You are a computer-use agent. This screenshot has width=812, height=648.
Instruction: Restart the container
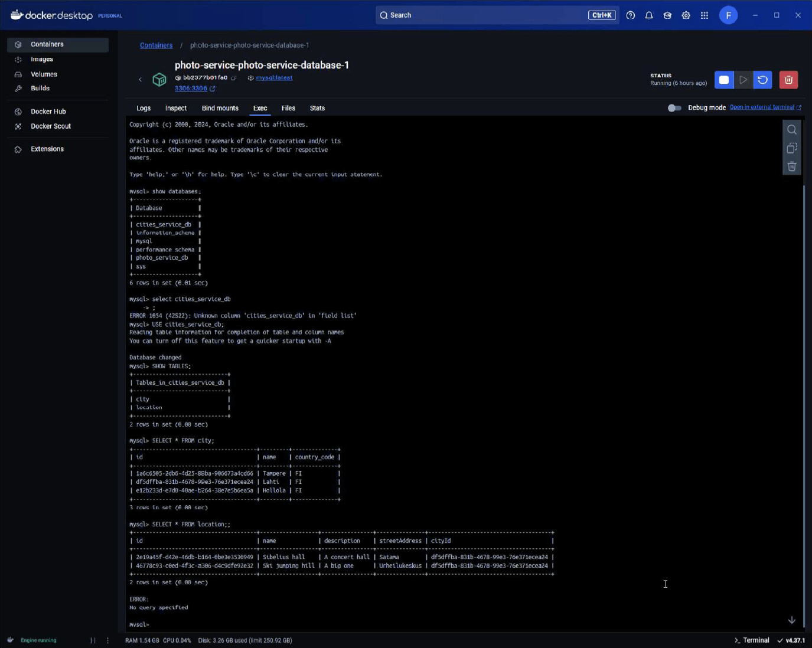pos(763,80)
